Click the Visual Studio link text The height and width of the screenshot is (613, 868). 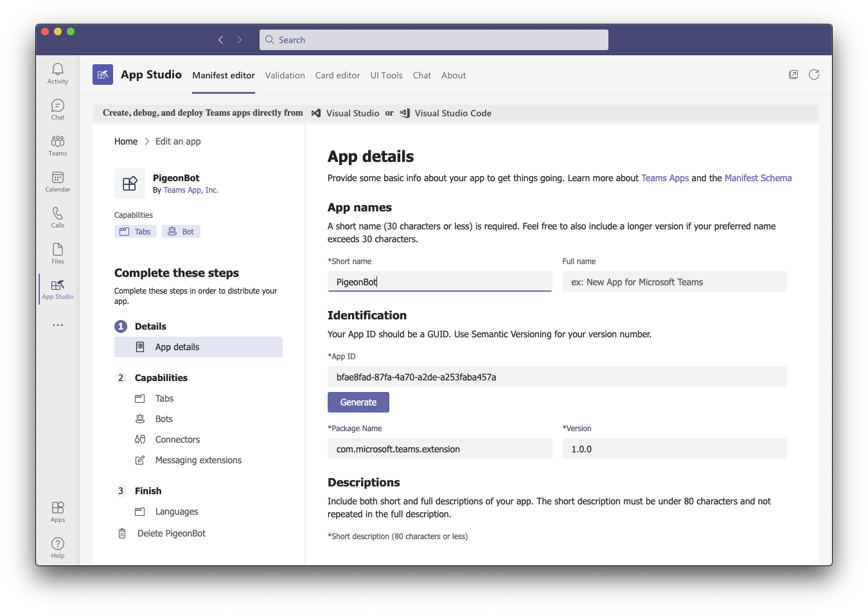tap(353, 113)
